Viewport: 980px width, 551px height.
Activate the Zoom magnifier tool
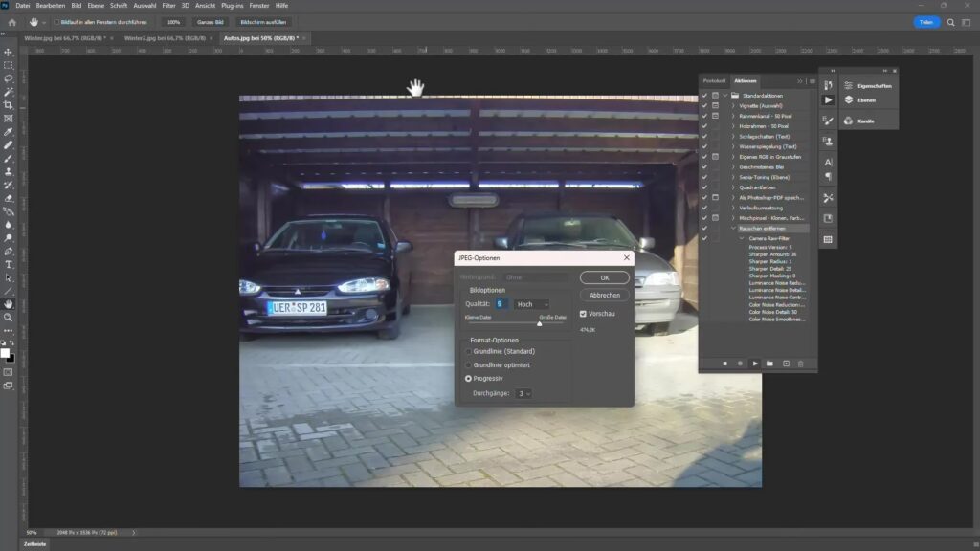[x=9, y=317]
